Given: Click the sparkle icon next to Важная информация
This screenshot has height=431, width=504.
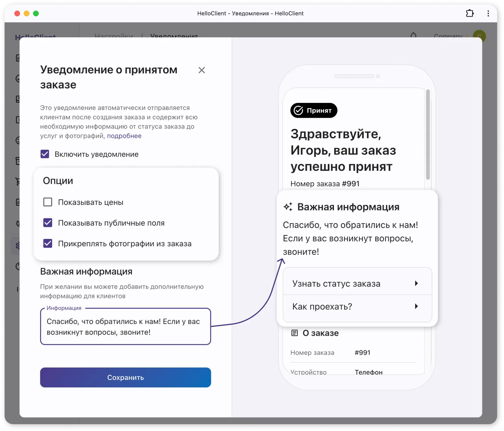Looking at the screenshot, I should tap(288, 206).
